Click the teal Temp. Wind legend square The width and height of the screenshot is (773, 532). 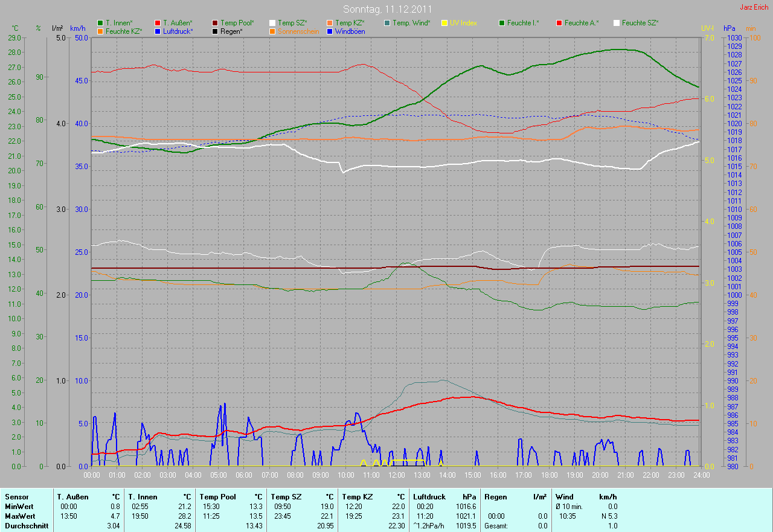point(387,23)
